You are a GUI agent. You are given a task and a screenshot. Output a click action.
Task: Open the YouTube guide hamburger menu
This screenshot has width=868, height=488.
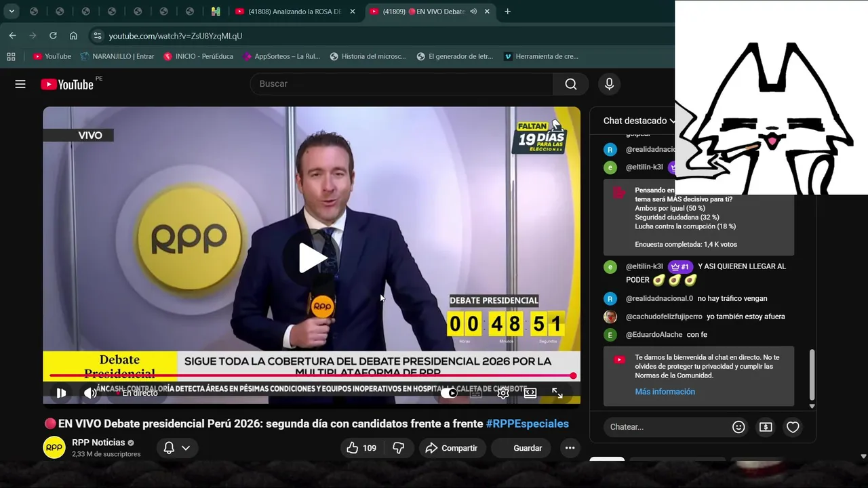[20, 84]
